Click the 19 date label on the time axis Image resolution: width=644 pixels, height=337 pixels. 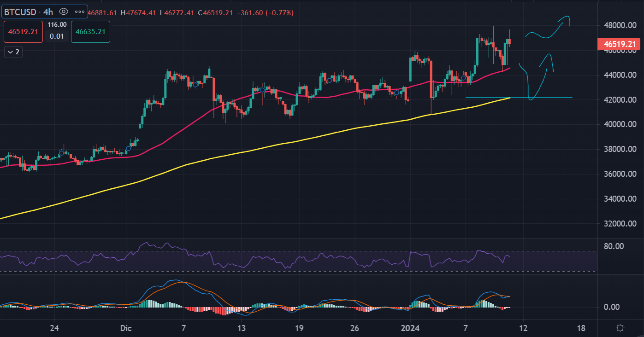pyautogui.click(x=300, y=328)
